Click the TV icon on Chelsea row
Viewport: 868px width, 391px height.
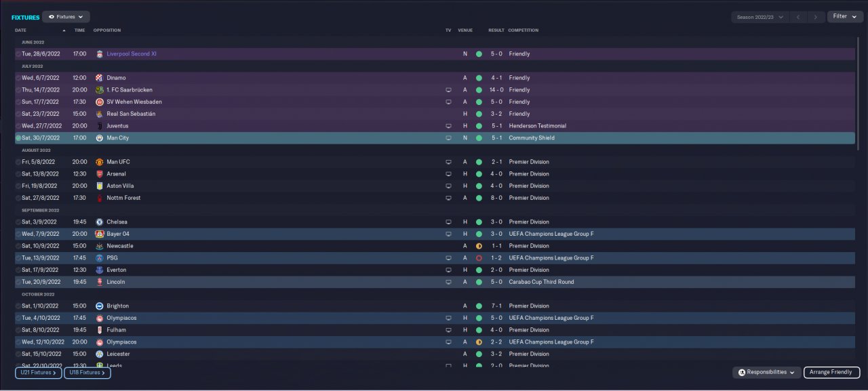(448, 222)
